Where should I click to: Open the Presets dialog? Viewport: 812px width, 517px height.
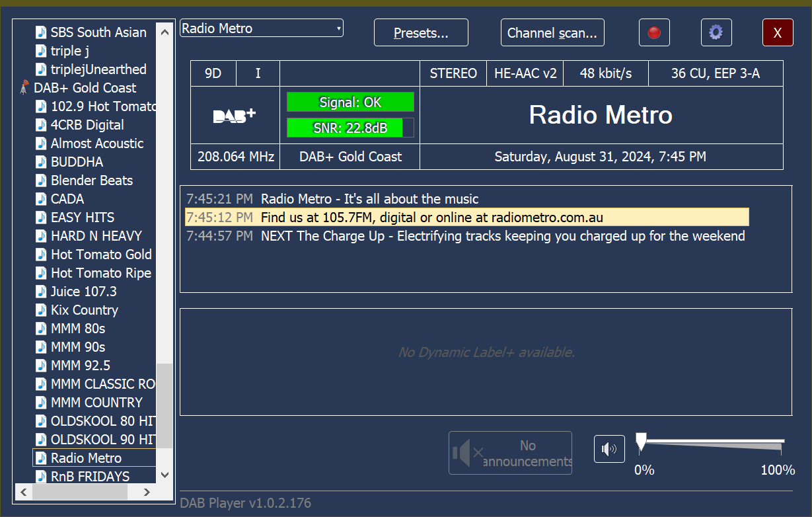pyautogui.click(x=421, y=32)
